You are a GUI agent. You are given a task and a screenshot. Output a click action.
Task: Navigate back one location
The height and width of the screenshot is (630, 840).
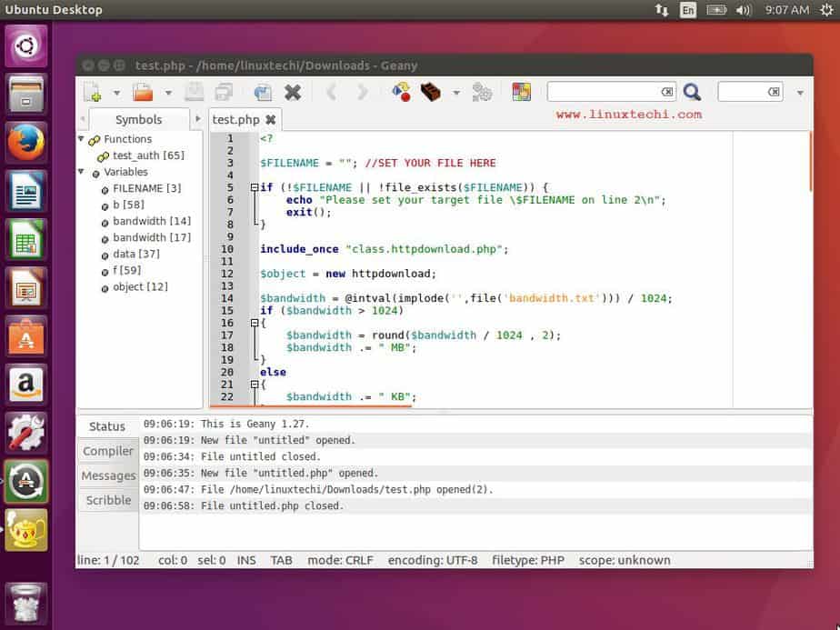tap(332, 93)
